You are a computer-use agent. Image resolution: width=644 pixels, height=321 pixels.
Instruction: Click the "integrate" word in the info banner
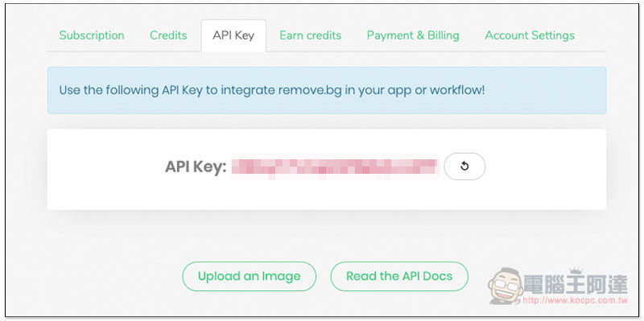[248, 90]
